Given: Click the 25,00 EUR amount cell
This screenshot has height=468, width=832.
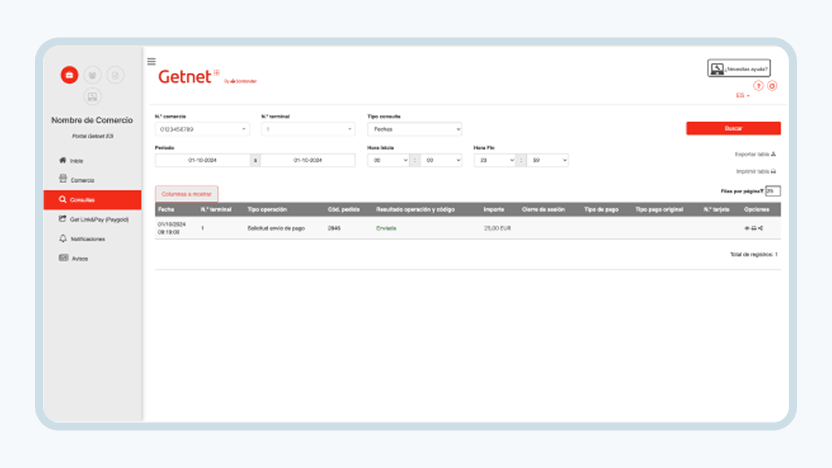Looking at the screenshot, I should click(497, 228).
